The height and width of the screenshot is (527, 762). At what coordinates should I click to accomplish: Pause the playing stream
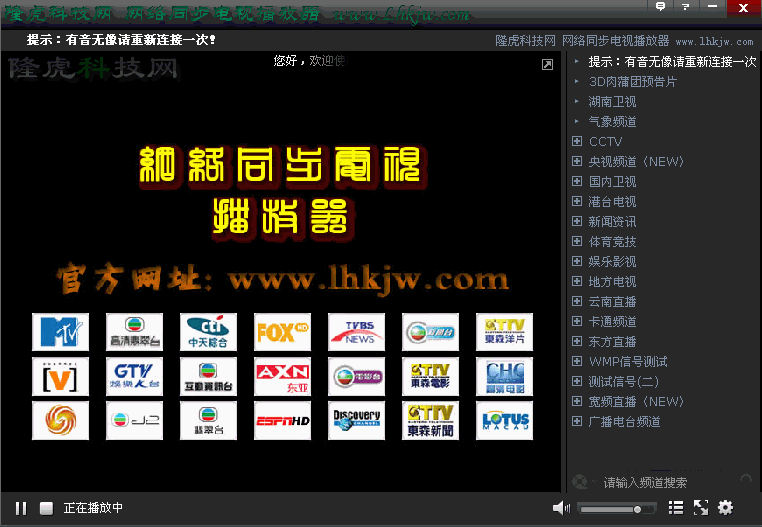coord(21,508)
